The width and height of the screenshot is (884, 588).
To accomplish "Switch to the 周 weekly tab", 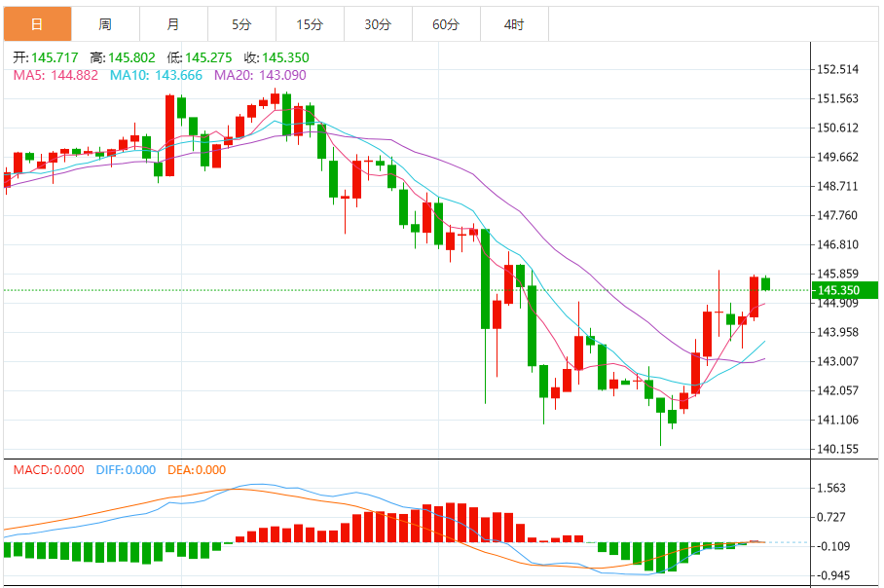I will tap(105, 24).
